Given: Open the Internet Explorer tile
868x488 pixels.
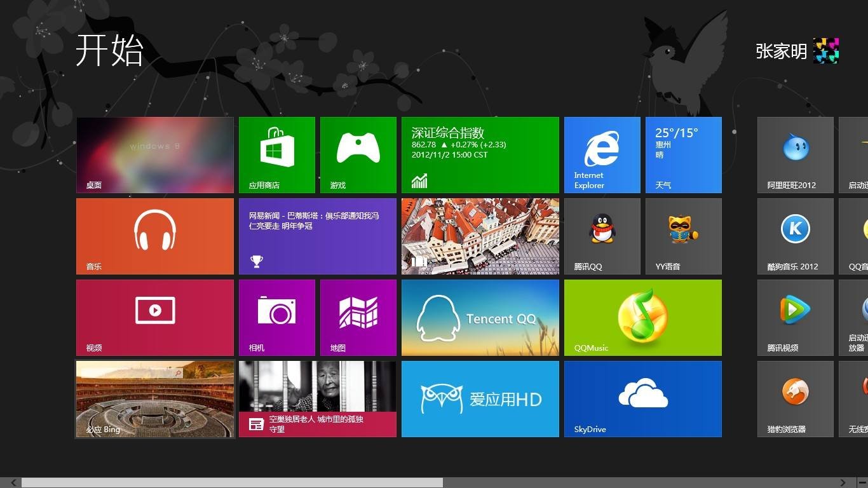Looking at the screenshot, I should coord(601,154).
